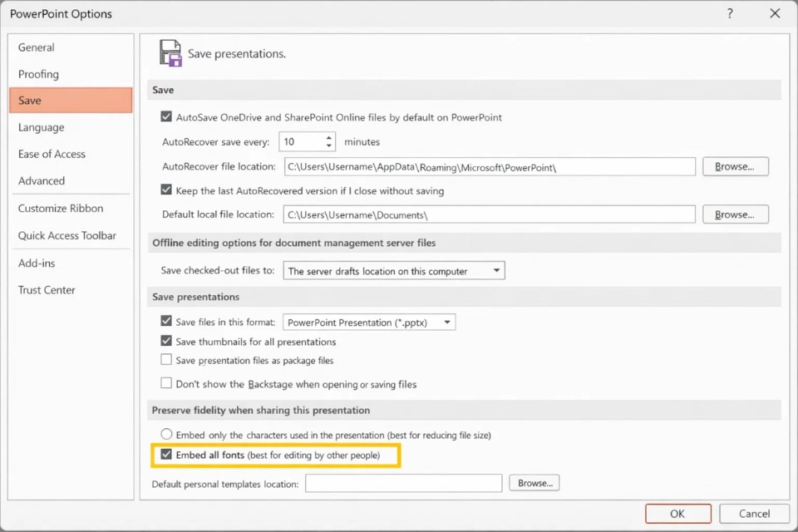The image size is (798, 532).
Task: Browse for Default local file location
Action: click(x=735, y=214)
